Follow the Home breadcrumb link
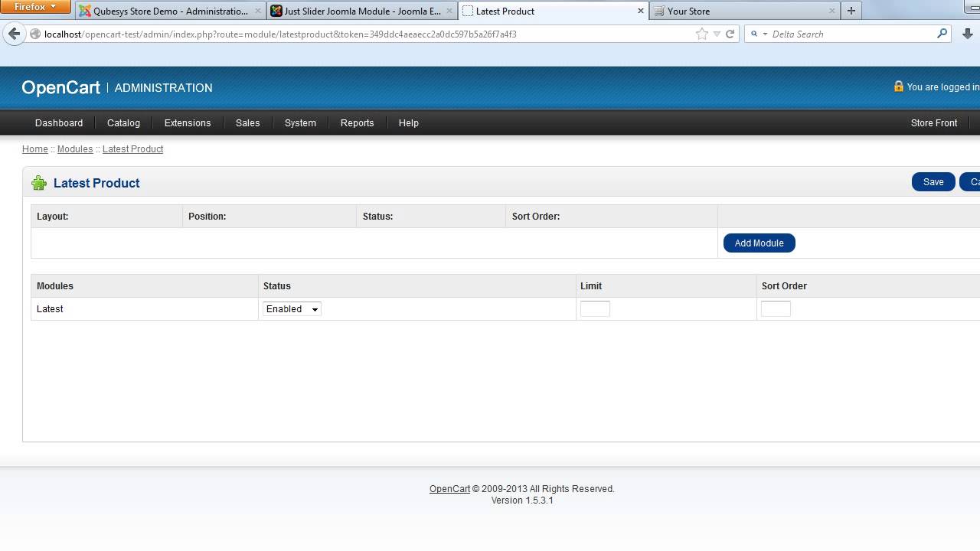 coord(34,149)
